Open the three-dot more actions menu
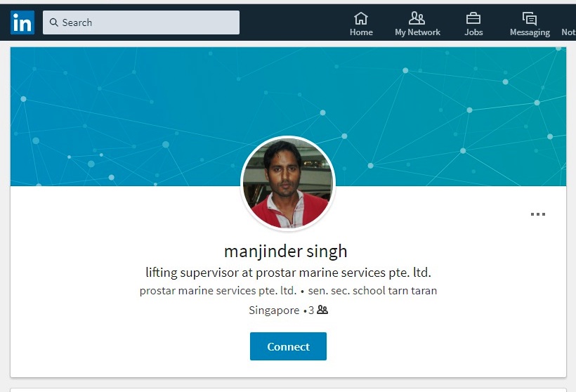Image resolution: width=576 pixels, height=392 pixels. 538,214
